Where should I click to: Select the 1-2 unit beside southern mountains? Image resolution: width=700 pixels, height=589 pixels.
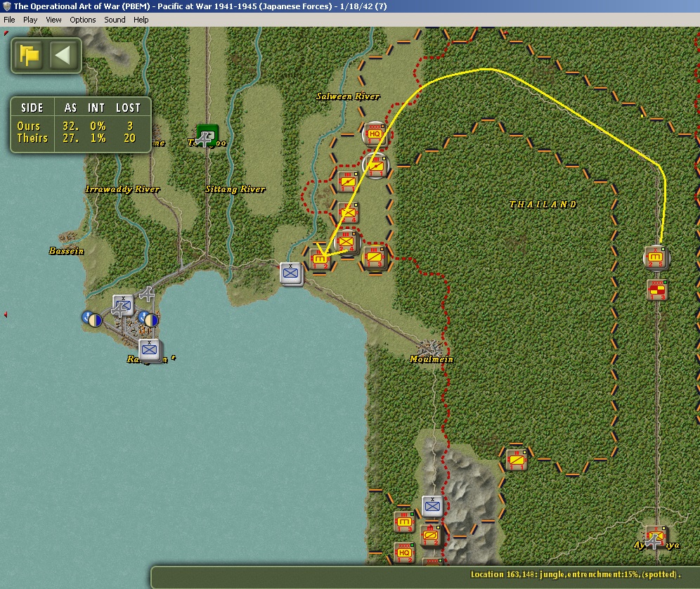431,536
